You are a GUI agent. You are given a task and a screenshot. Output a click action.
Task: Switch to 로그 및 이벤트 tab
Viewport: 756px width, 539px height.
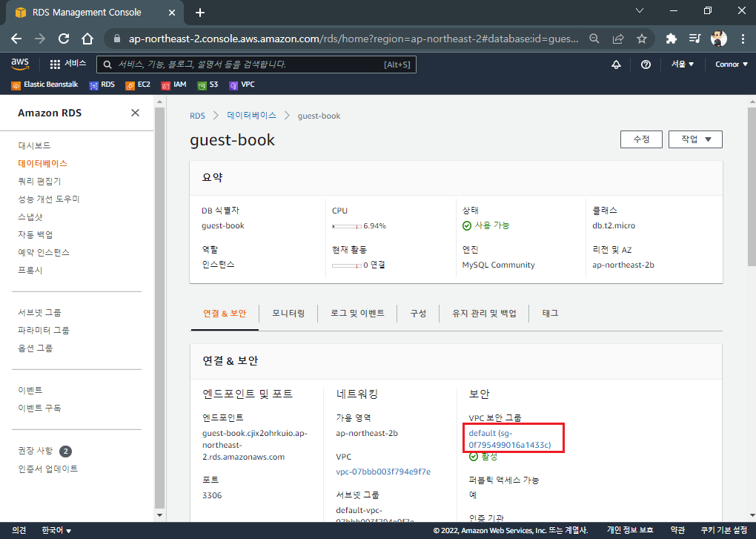tap(357, 314)
